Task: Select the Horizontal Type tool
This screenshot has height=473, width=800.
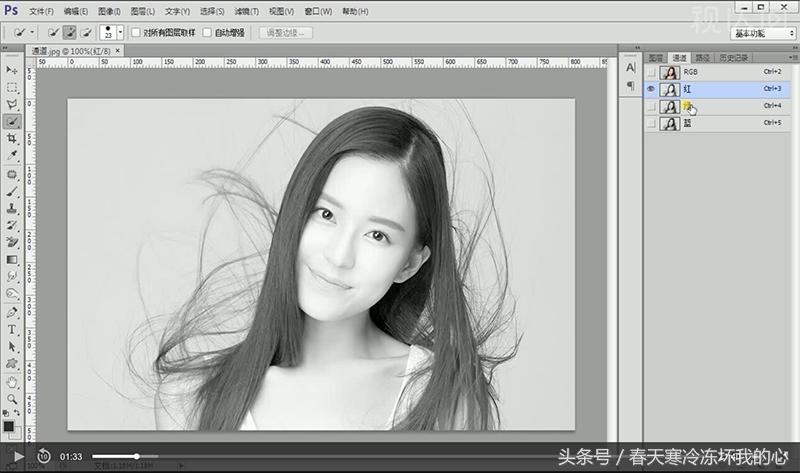Action: [x=12, y=329]
